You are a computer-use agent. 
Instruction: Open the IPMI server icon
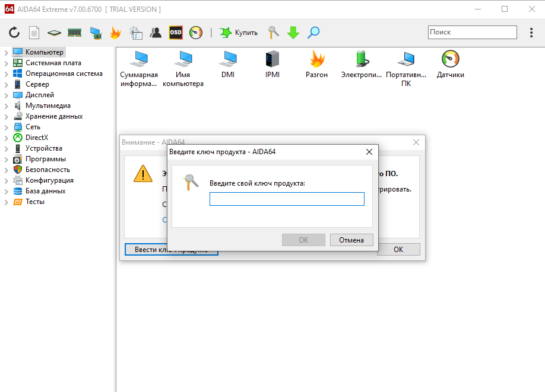(272, 64)
